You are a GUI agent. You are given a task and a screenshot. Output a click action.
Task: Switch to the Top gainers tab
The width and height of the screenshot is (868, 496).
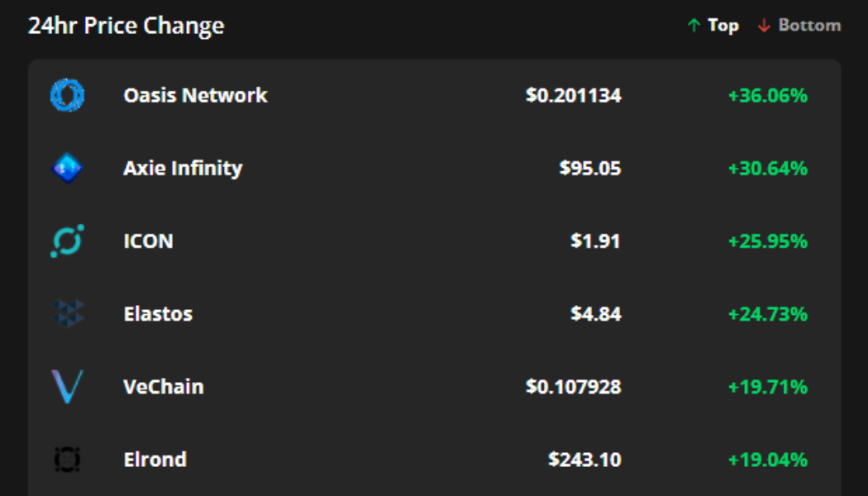pos(723,26)
